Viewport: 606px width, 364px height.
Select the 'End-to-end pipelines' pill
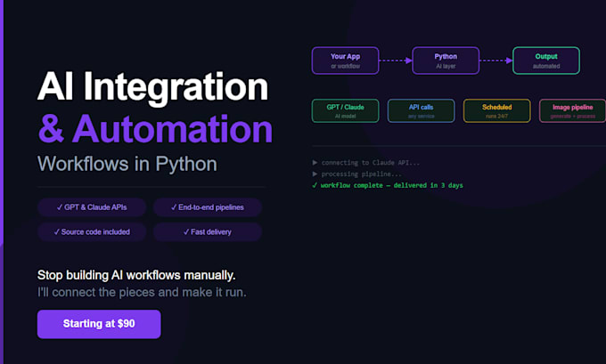208,207
